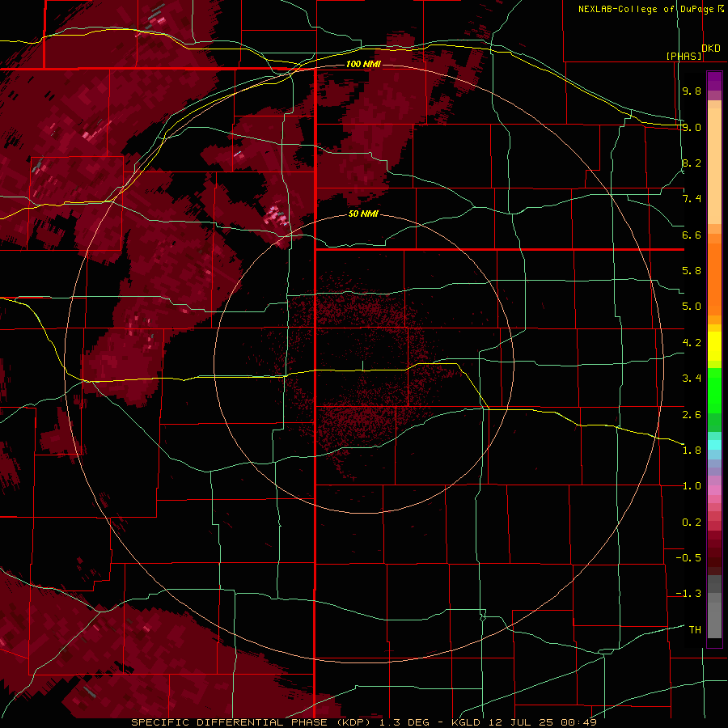Click the [PHAS] label above the color scale
Image resolution: width=728 pixels, height=728 pixels.
click(684, 56)
